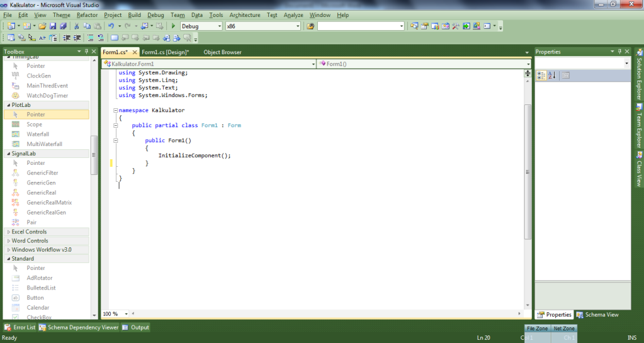Click the Save All icon

click(63, 26)
